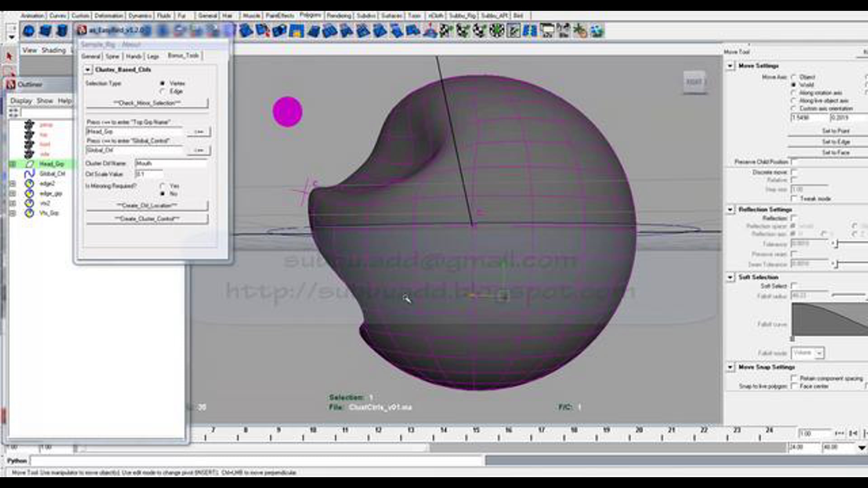Select Along rotation axis move option
The width and height of the screenshot is (868, 488).
coord(793,93)
